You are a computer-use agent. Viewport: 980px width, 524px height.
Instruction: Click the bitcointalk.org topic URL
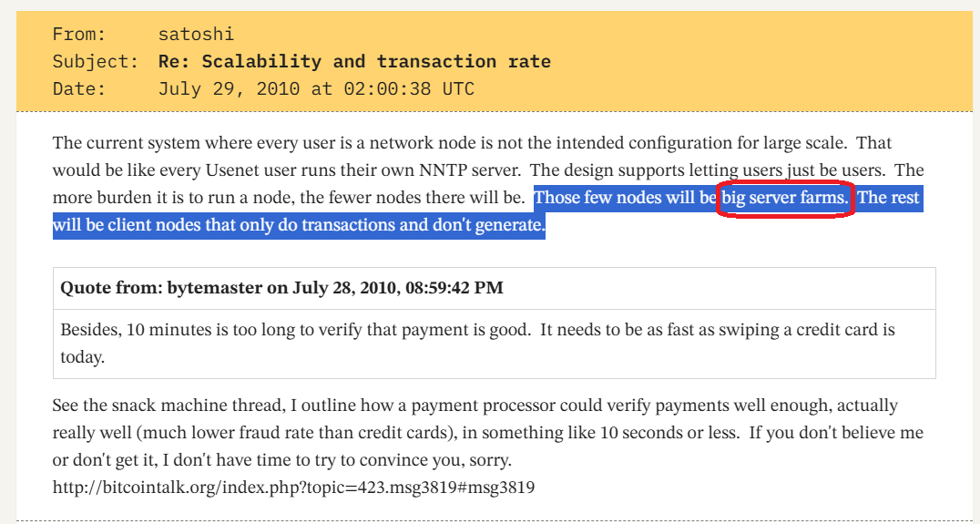[293, 488]
